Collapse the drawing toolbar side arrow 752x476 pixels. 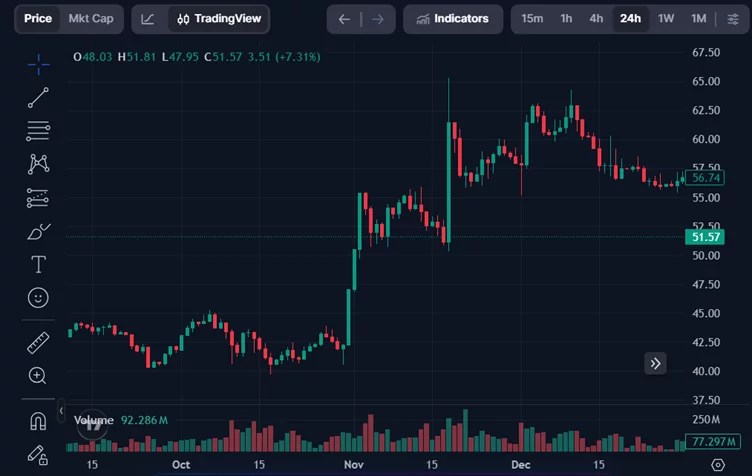tap(61, 411)
